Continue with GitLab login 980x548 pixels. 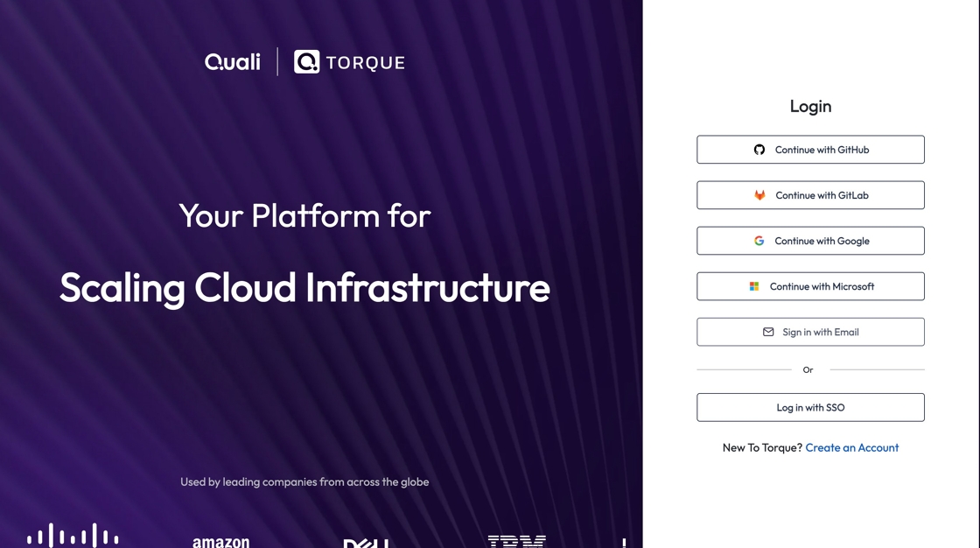click(x=810, y=195)
